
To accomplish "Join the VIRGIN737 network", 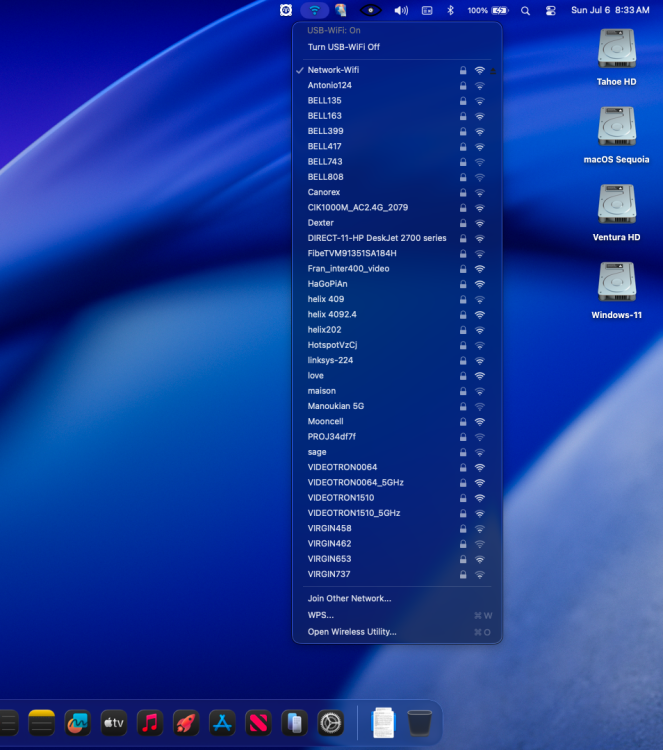I will click(397, 574).
